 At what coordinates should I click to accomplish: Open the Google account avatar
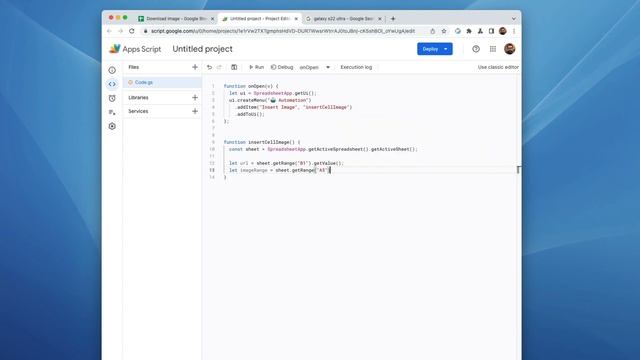pos(509,49)
